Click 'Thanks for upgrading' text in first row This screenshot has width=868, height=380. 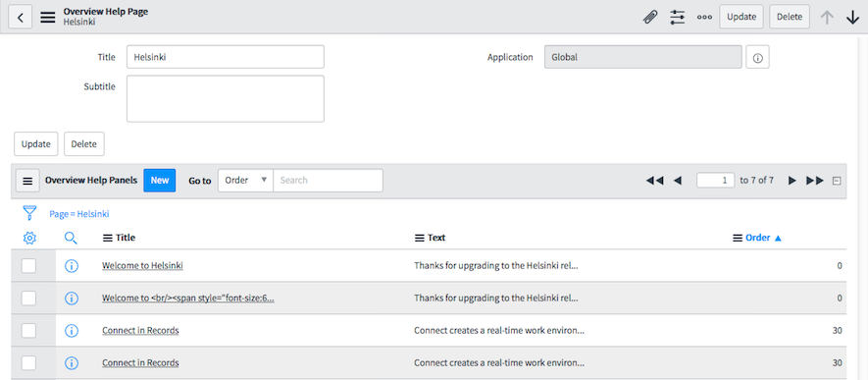point(496,266)
